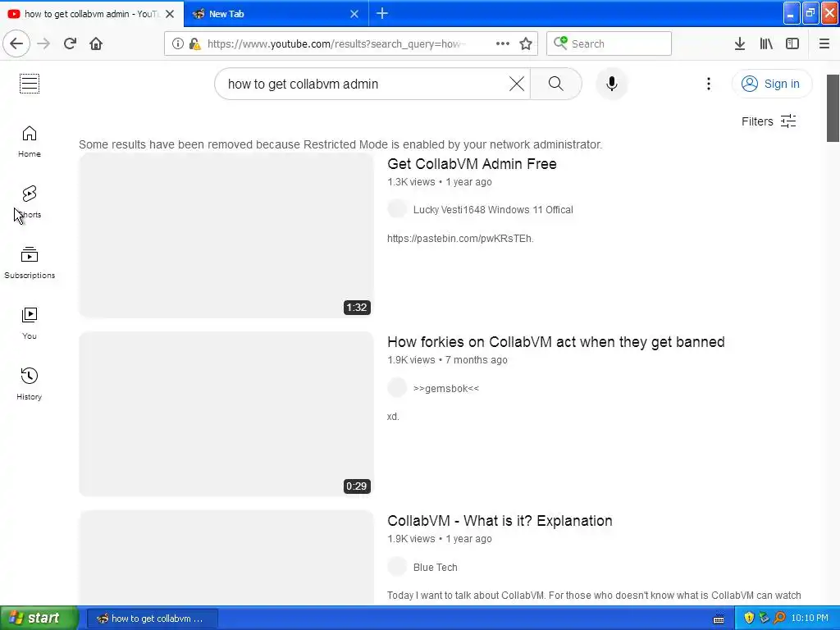
Task: Open the You section in sidebar
Action: (x=30, y=323)
